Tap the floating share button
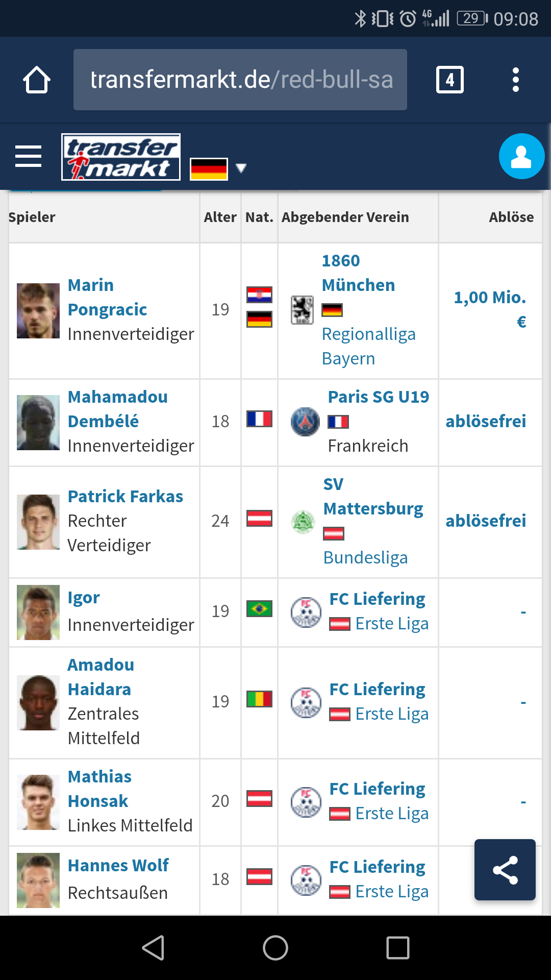The image size is (551, 980). [x=505, y=870]
